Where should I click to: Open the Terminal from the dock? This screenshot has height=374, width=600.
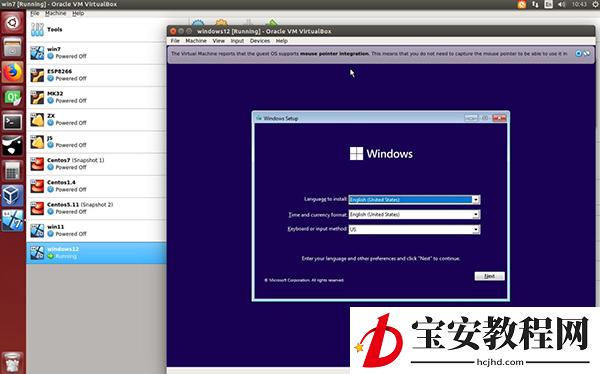click(x=13, y=122)
